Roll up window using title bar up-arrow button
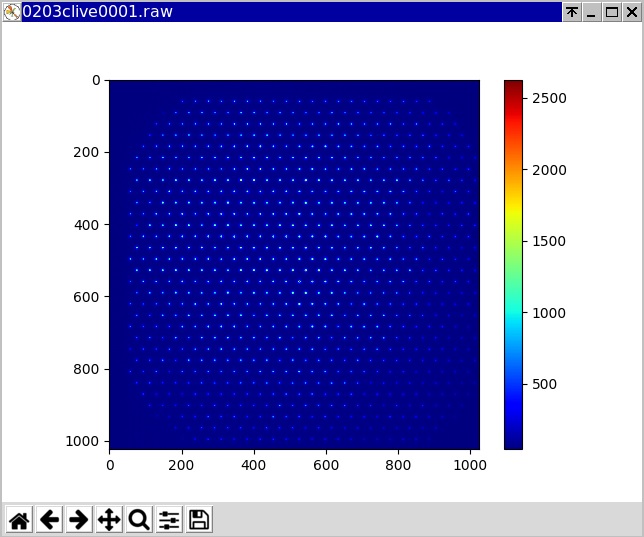The width and height of the screenshot is (644, 537). (572, 12)
